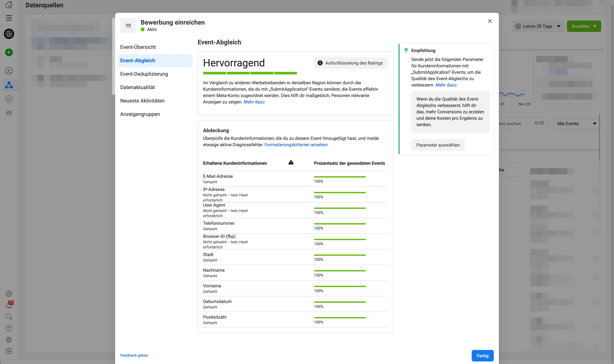Switch to the Event-Übersicht tab
This screenshot has width=614, height=364.
pos(138,47)
